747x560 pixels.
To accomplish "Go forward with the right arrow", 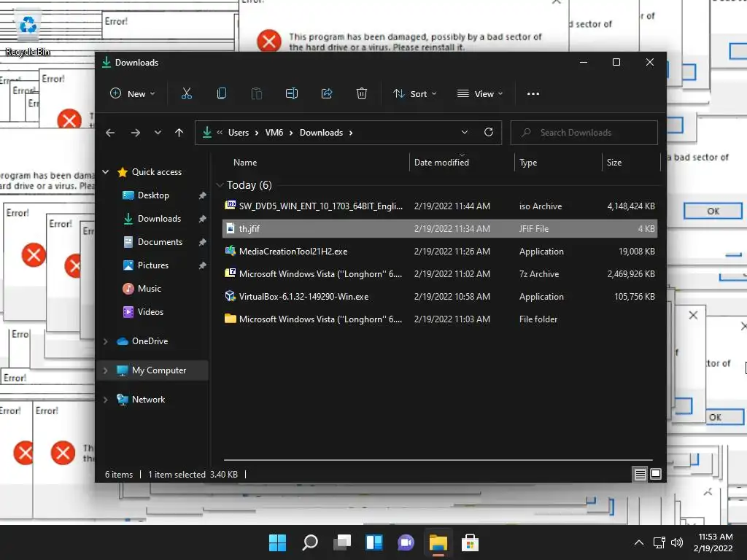I will coord(135,133).
